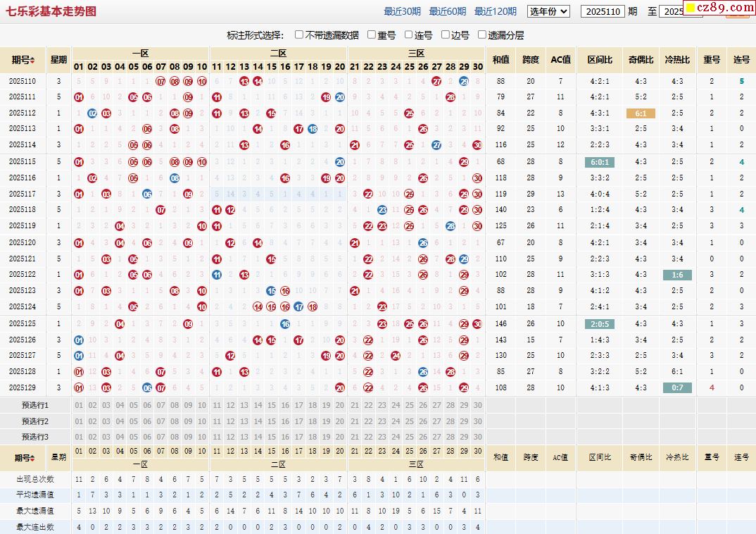The width and height of the screenshot is (756, 534).
Task: Tick the 重号 checkbox
Action: 371,35
